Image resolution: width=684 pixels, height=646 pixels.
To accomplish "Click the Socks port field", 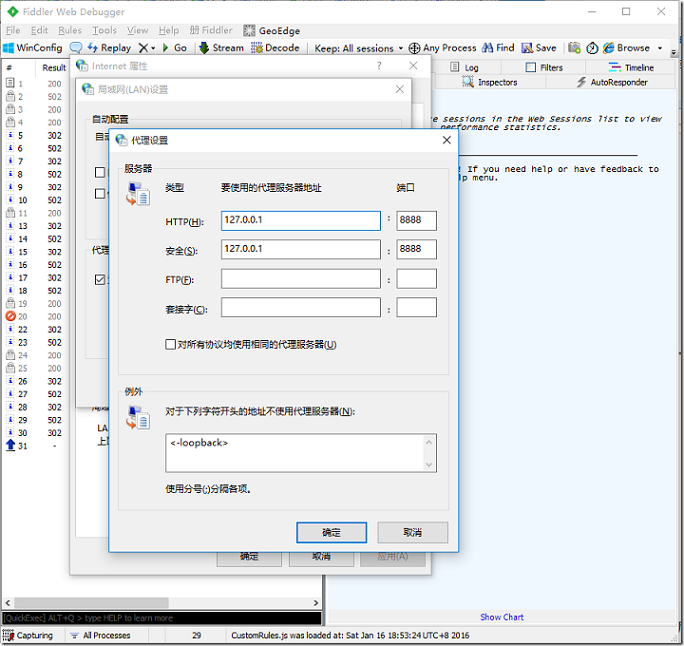I will click(x=416, y=308).
